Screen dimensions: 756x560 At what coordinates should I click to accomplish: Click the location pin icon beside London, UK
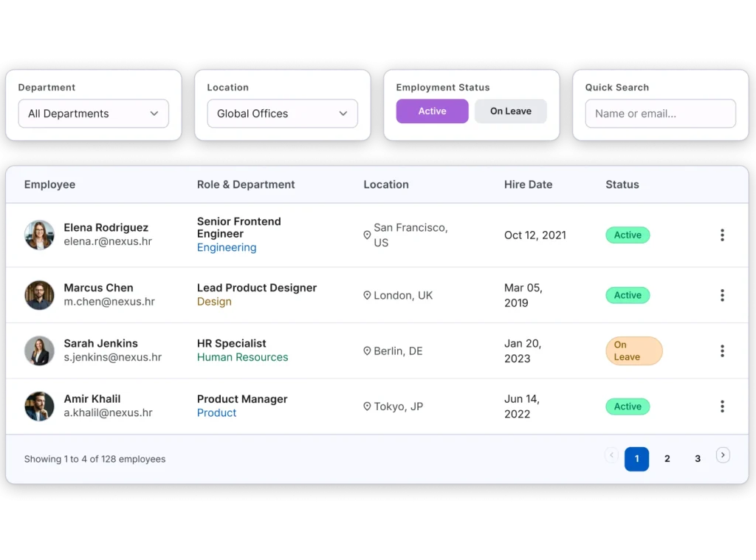point(367,295)
